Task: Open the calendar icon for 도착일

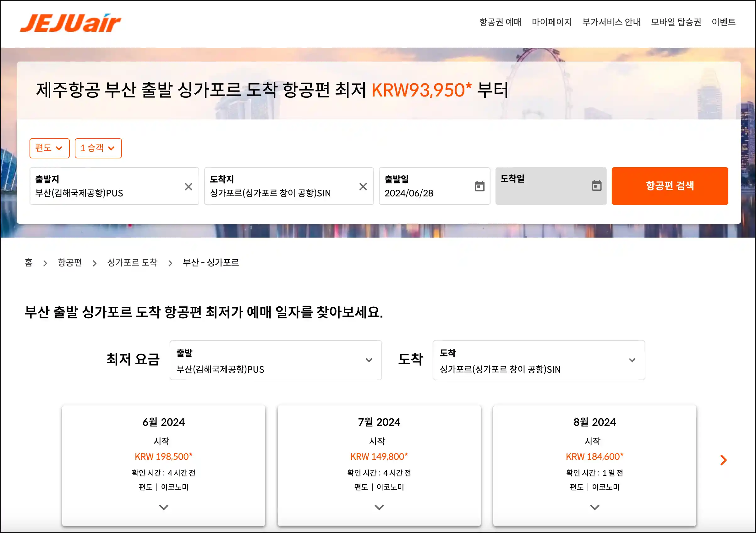Action: point(596,185)
